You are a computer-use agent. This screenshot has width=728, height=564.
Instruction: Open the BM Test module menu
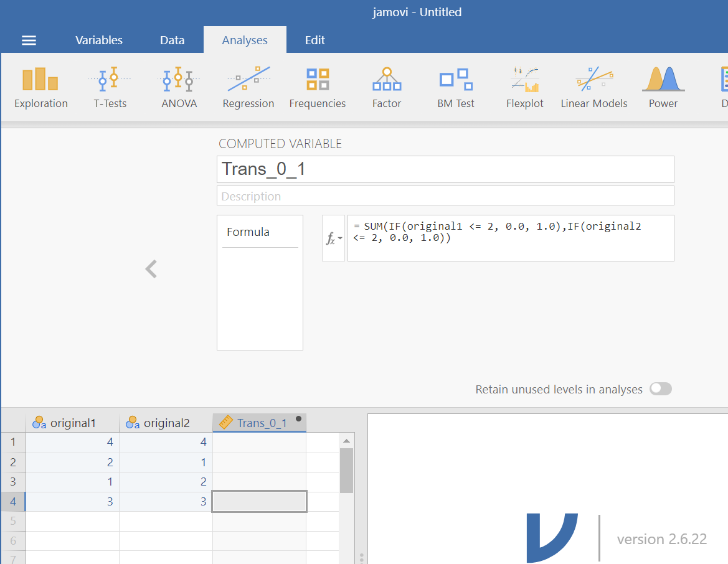(456, 87)
